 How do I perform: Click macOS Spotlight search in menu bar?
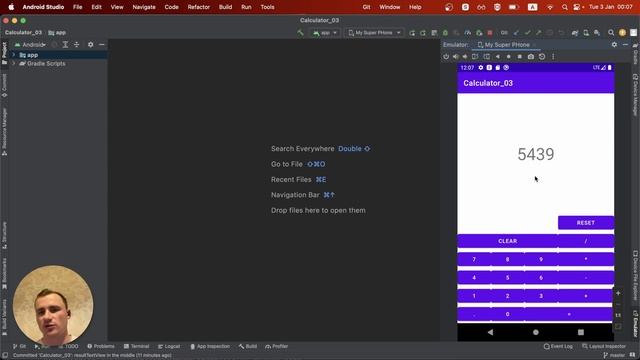pos(564,7)
